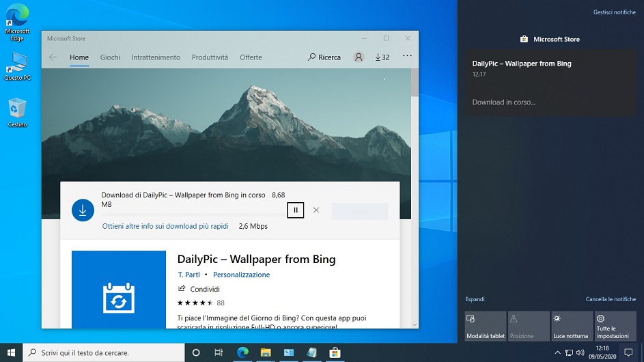
Task: Click the greyed-out launch button
Action: [360, 211]
